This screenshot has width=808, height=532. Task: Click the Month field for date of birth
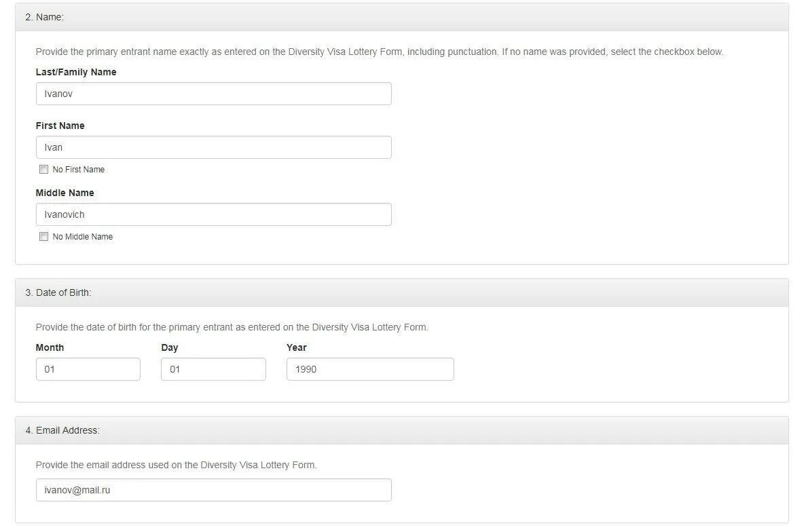pyautogui.click(x=88, y=369)
